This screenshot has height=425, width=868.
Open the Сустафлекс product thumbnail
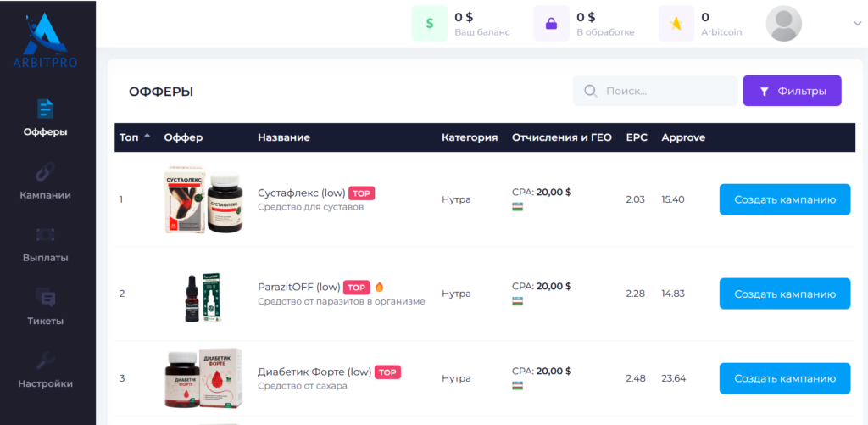tap(203, 199)
